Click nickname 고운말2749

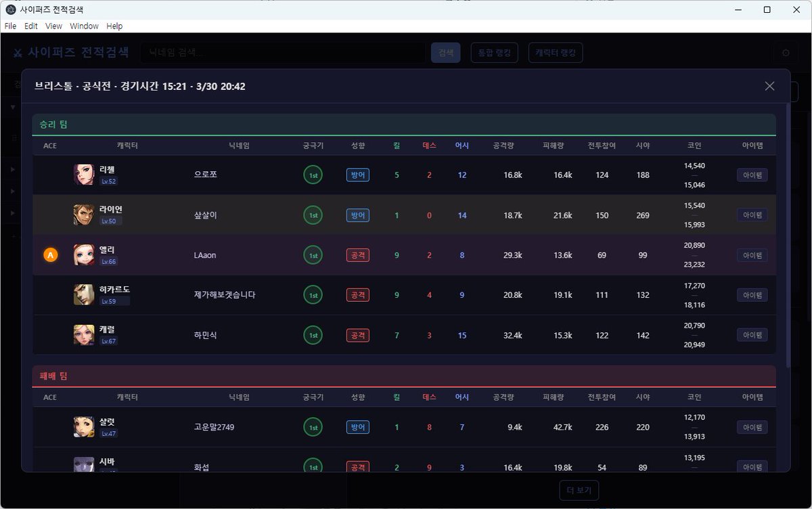coord(214,427)
